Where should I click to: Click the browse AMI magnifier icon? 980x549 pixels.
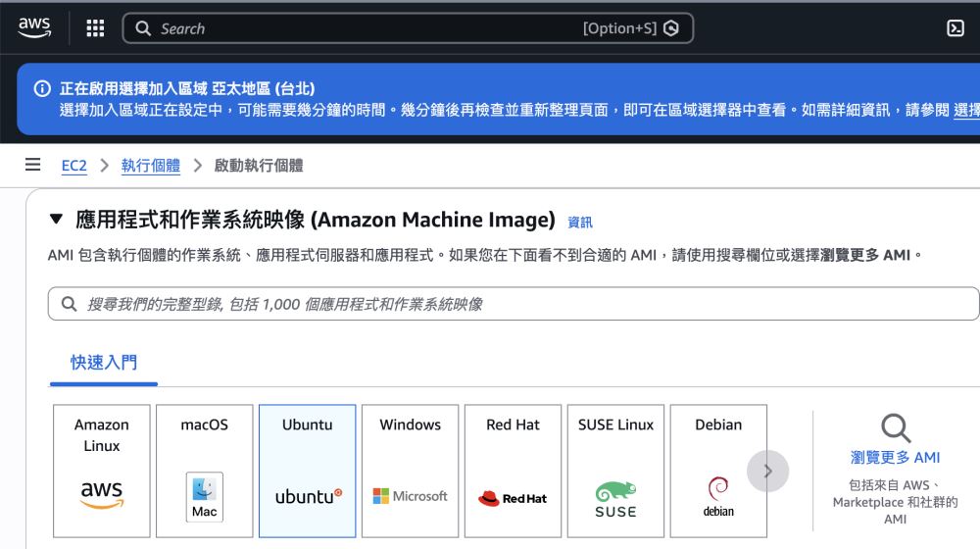click(x=896, y=428)
